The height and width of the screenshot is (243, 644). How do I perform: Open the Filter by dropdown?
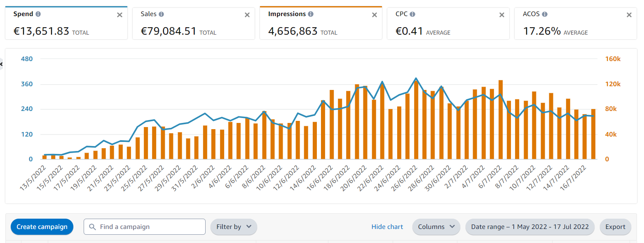[234, 227]
